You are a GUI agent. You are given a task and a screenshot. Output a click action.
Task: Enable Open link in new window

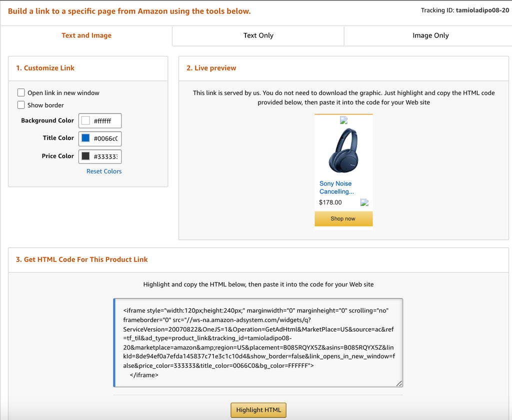(x=21, y=92)
